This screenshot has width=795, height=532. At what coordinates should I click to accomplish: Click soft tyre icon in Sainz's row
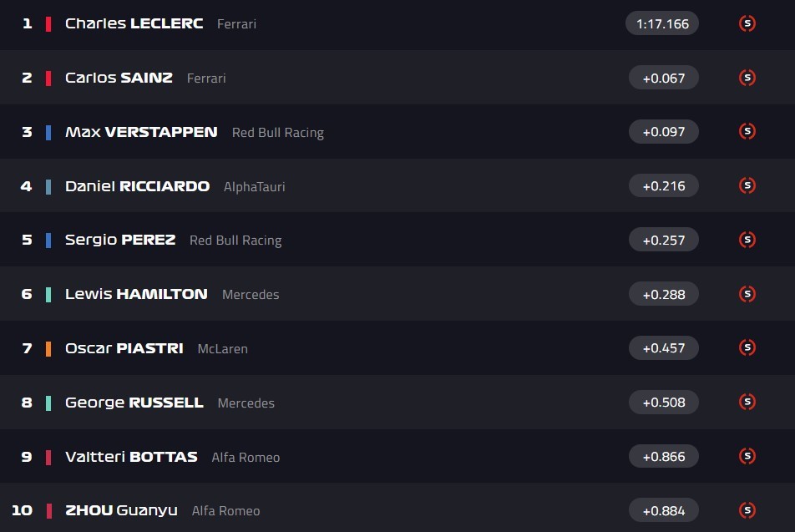[747, 78]
